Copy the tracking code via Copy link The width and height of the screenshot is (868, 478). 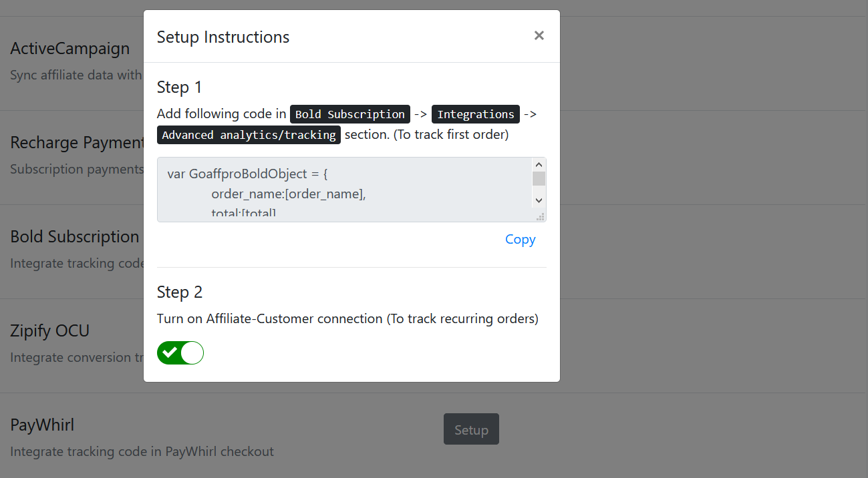520,239
